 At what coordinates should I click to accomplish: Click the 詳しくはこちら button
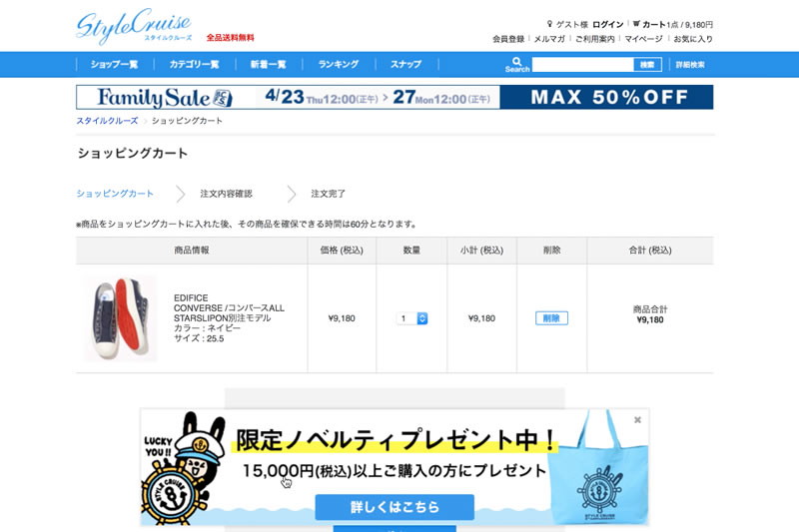(x=395, y=507)
